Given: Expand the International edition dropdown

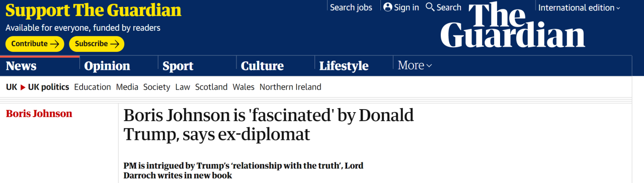Looking at the screenshot, I should coord(579,8).
